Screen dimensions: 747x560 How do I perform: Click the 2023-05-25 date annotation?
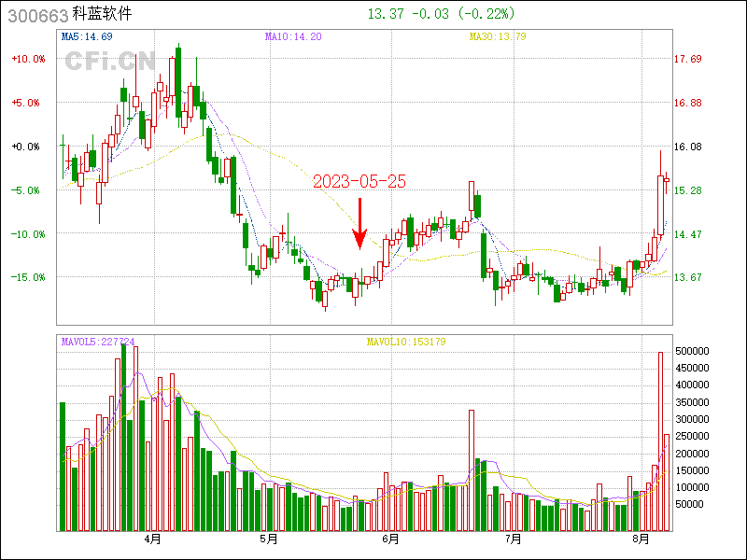tap(359, 182)
